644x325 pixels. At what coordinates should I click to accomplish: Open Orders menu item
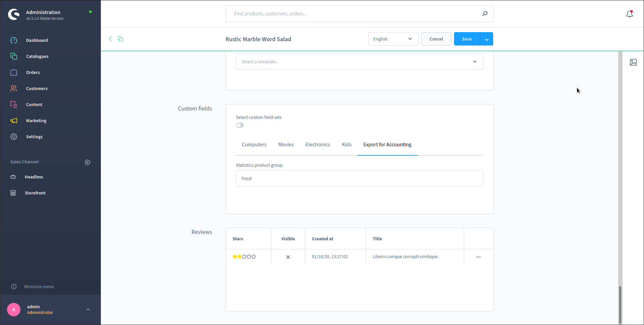(x=33, y=72)
